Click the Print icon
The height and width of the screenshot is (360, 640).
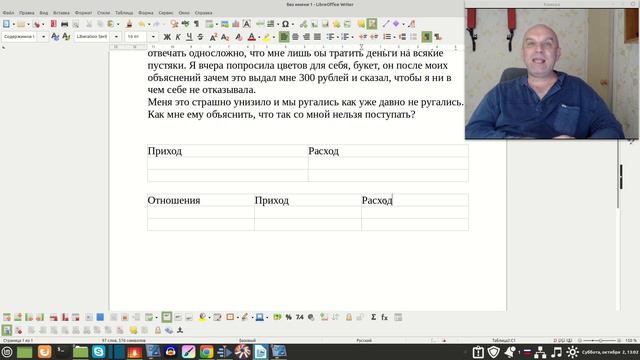[64, 24]
